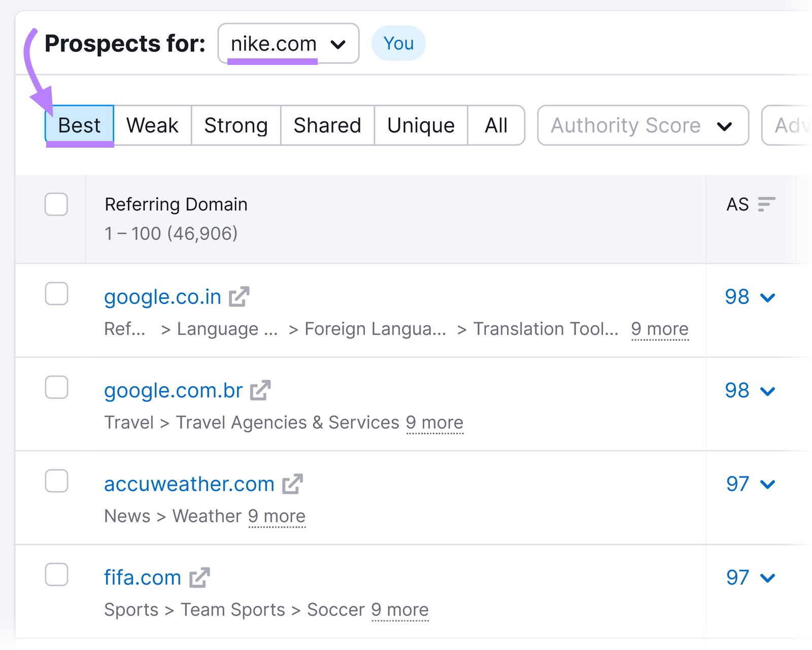Show 9 more categories for fifa.com
This screenshot has width=812, height=650.
400,609
